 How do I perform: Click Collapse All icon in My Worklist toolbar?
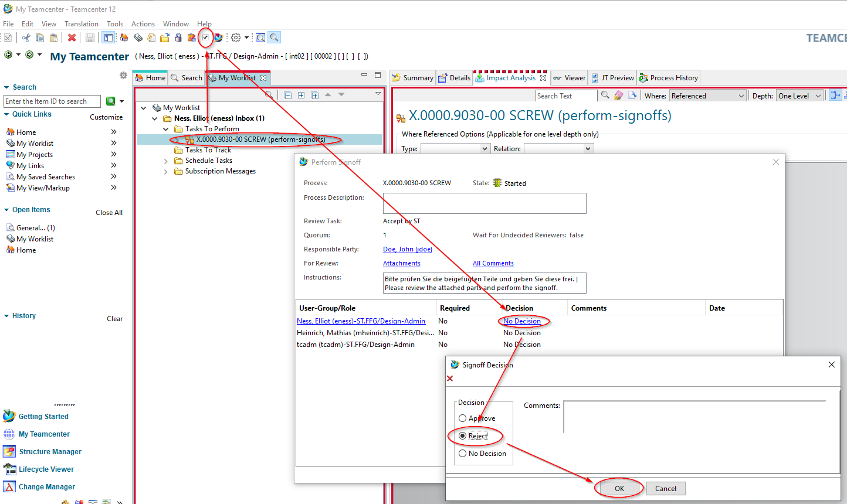pyautogui.click(x=287, y=95)
